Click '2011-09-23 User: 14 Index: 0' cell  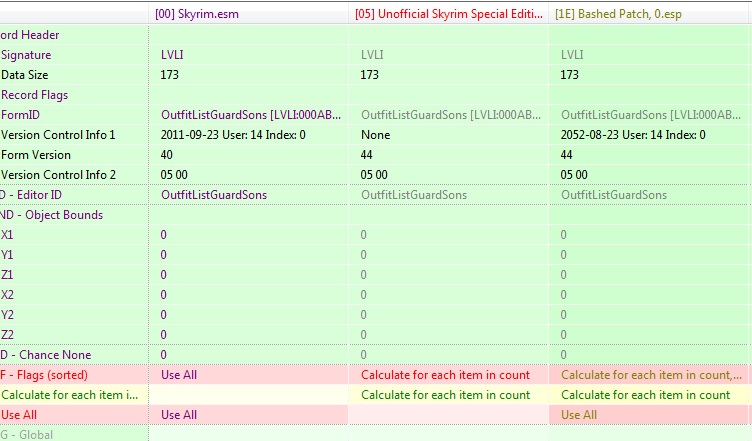point(233,135)
